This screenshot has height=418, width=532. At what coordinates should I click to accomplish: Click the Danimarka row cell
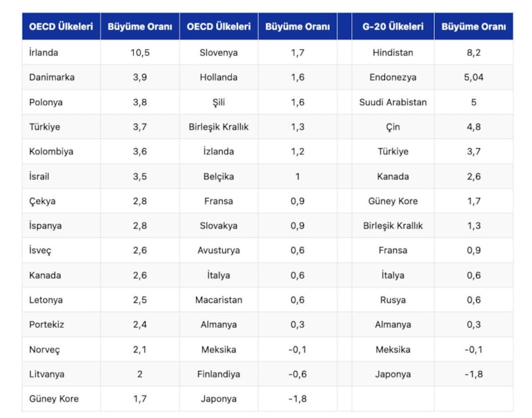pos(61,77)
